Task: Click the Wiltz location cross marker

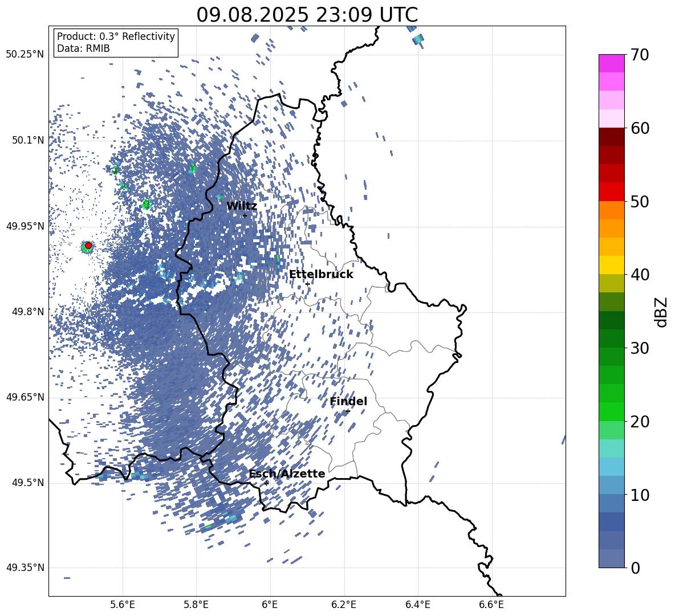Action: pos(245,215)
